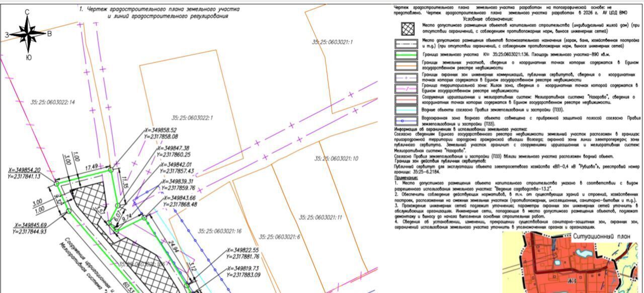Click the compass letter 'В' for east
The width and height of the screenshot is (644, 293).
49,34
